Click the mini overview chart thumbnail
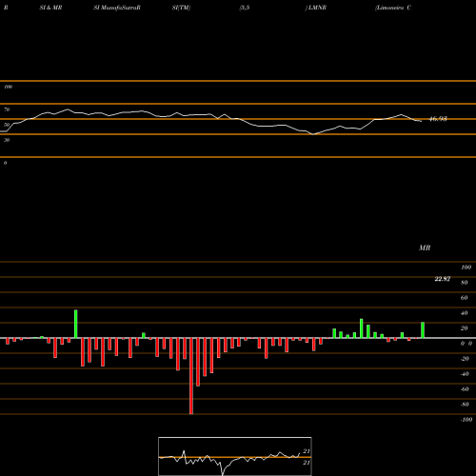The image size is (476, 476). pyautogui.click(x=235, y=456)
